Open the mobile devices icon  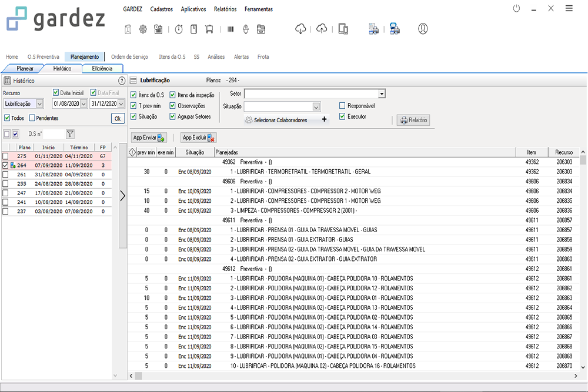(x=343, y=29)
